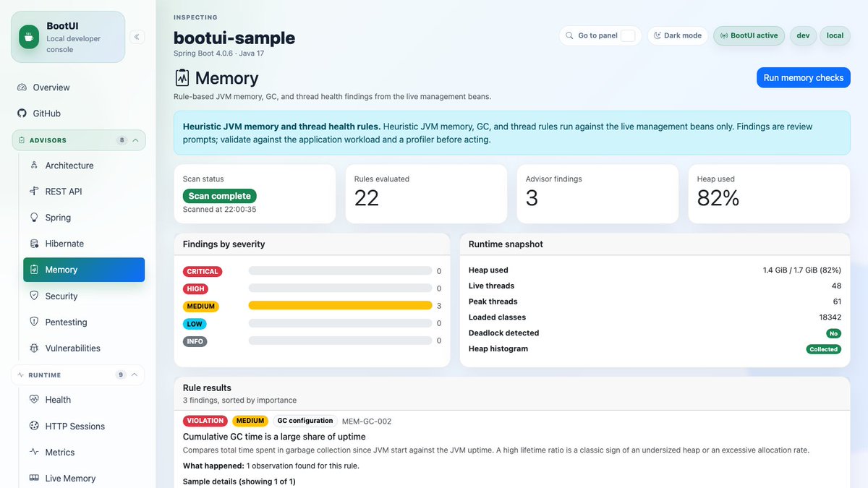Image resolution: width=868 pixels, height=488 pixels.
Task: Click the Vulnerabilities bug icon
Action: [x=34, y=348]
